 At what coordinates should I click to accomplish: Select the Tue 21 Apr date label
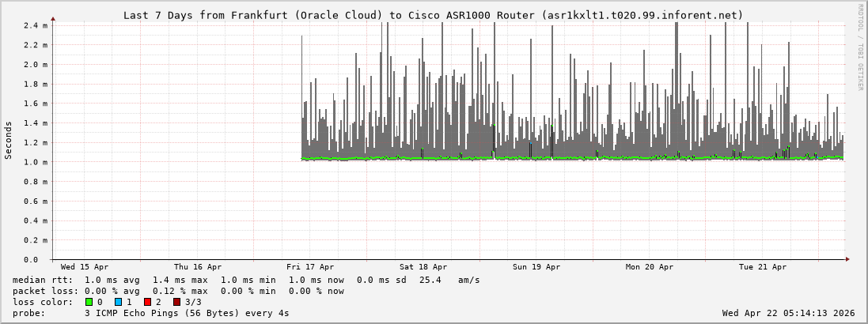coord(763,267)
